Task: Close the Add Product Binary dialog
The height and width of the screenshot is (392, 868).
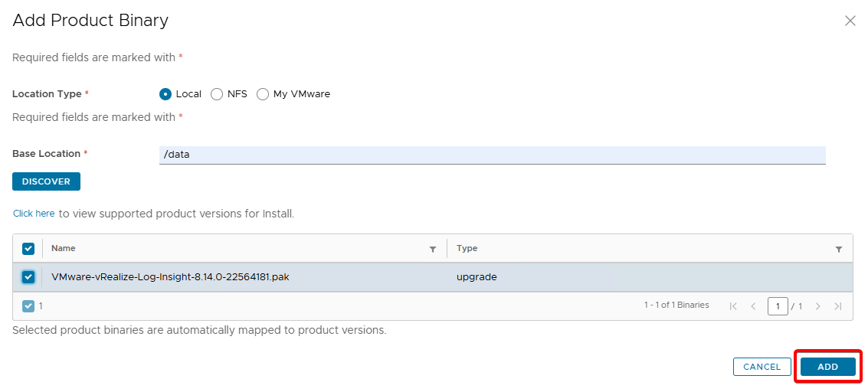Action: coord(850,21)
